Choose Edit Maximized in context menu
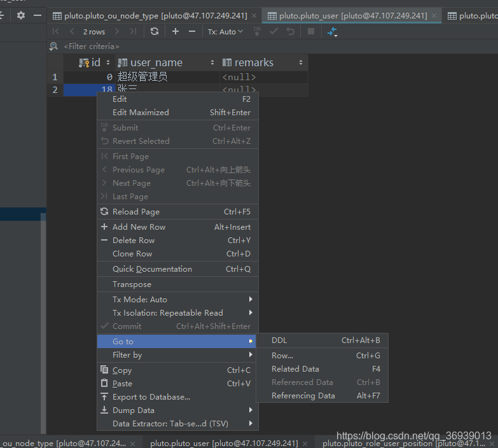Image resolution: width=498 pixels, height=448 pixels. tap(178, 113)
